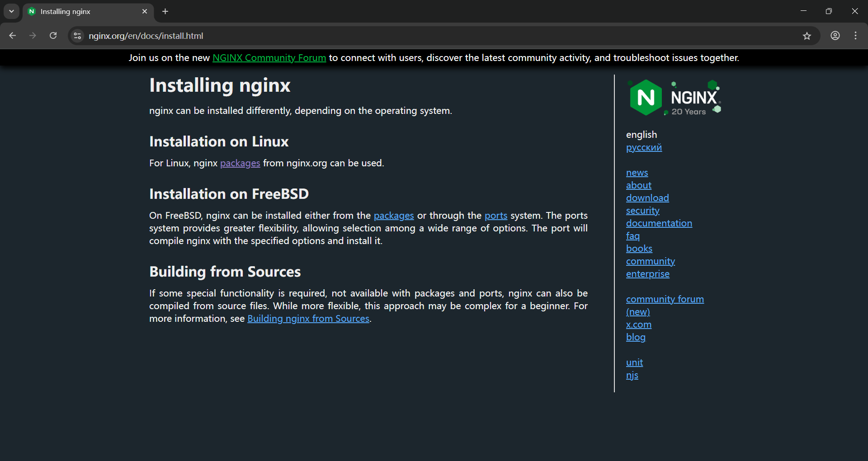Restore down the browser window
Image resolution: width=868 pixels, height=461 pixels.
pos(829,11)
